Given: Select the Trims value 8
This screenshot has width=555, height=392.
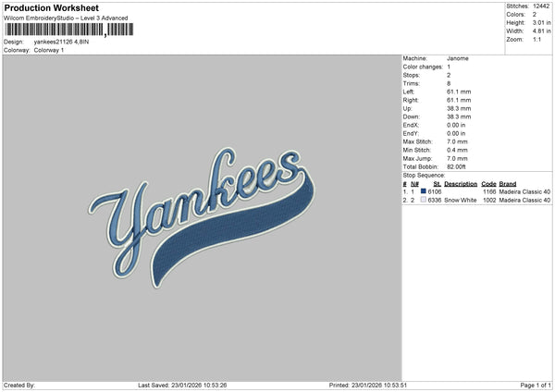Looking at the screenshot, I should tap(449, 83).
